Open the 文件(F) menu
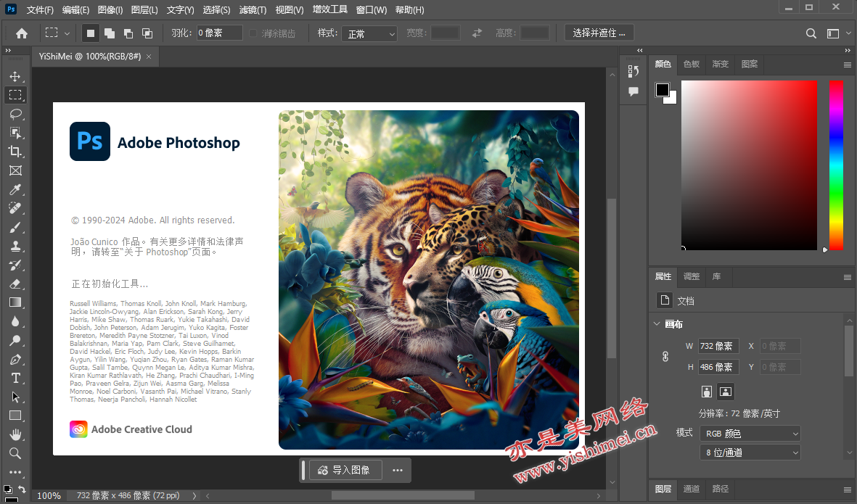Screen dimensions: 857x504 coord(40,10)
